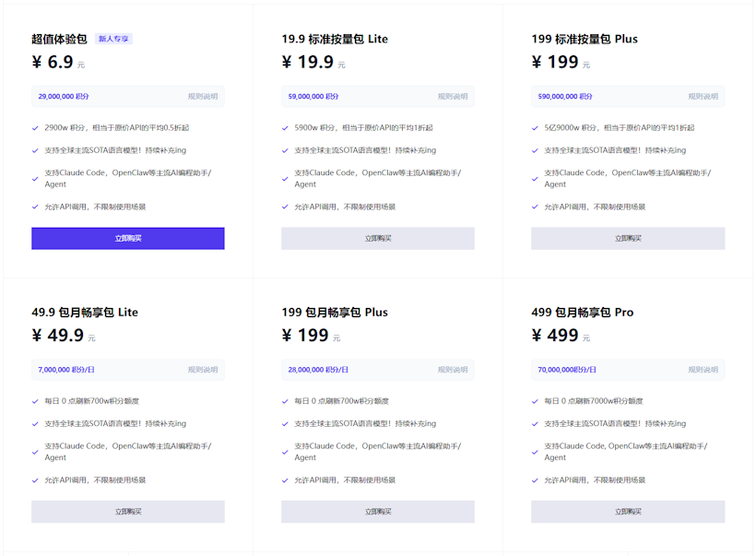
Task: Click the checkmark beside 每日 0 点刷新7000w积分额度
Action: click(x=536, y=401)
